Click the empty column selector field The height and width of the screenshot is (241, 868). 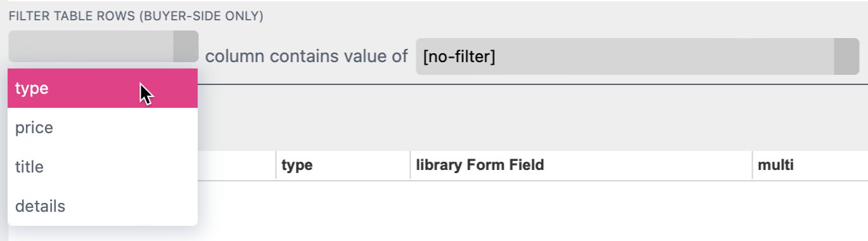(91, 46)
